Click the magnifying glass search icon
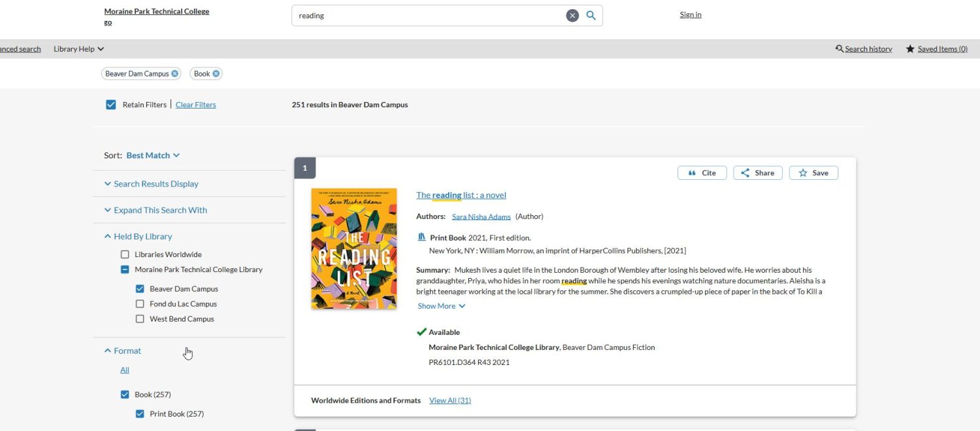Screen dimensions: 980x431 point(591,16)
